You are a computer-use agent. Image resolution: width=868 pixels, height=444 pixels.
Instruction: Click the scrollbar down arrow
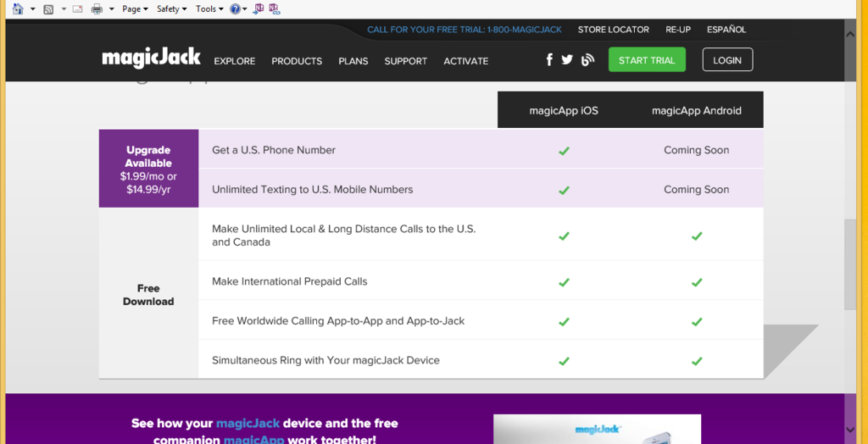tap(850, 430)
